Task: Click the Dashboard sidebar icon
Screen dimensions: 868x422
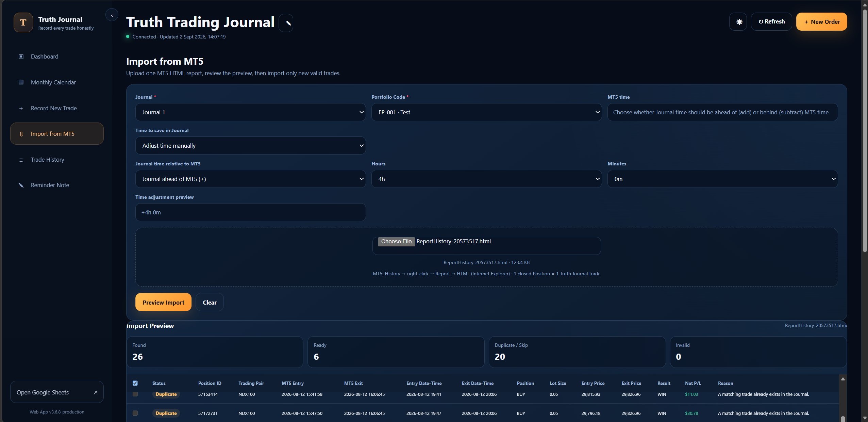Action: tap(21, 56)
